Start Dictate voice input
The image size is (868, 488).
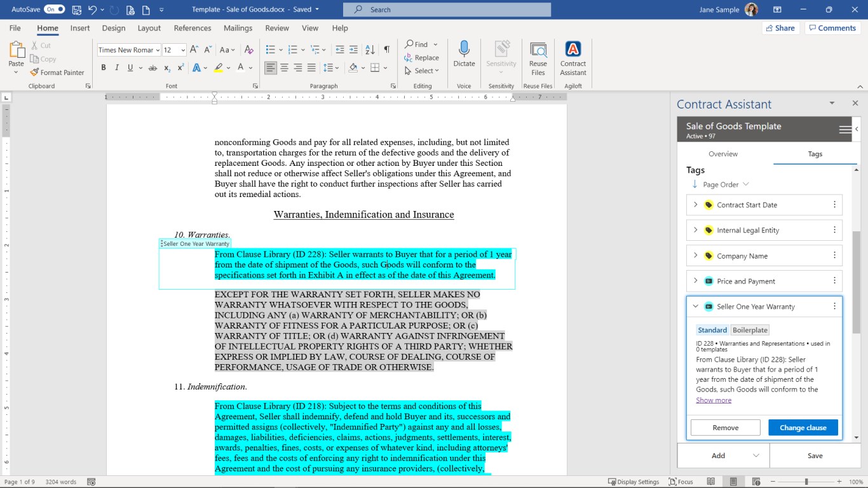coord(464,55)
